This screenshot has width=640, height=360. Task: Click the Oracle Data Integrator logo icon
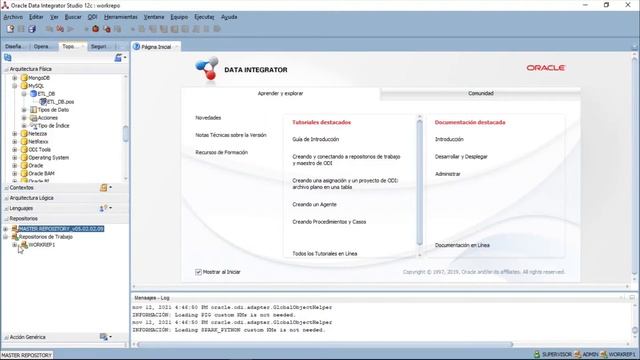pos(207,69)
